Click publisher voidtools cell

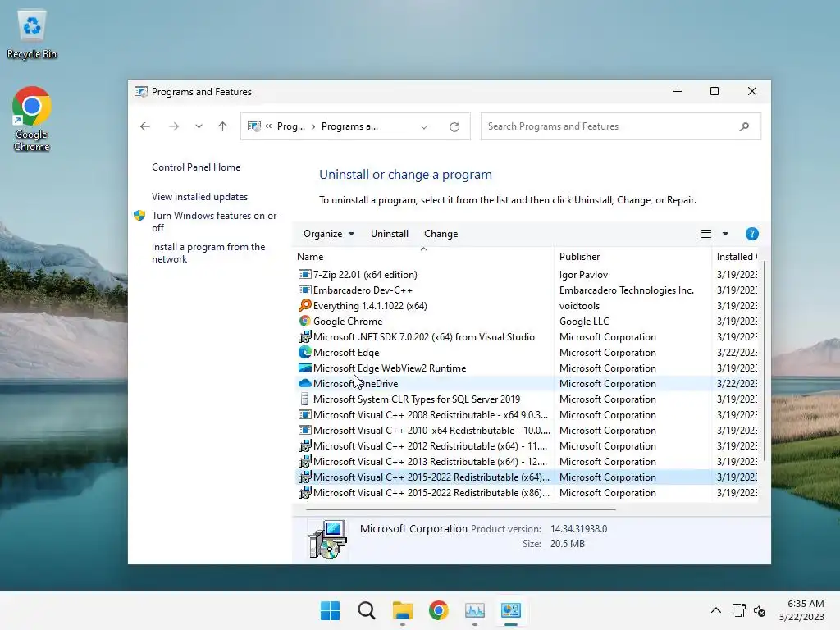point(579,305)
